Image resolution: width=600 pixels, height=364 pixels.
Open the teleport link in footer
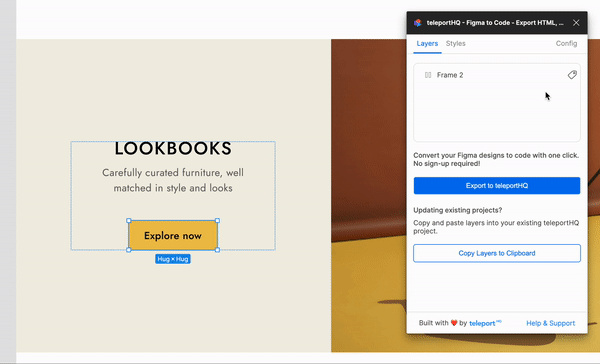point(485,323)
